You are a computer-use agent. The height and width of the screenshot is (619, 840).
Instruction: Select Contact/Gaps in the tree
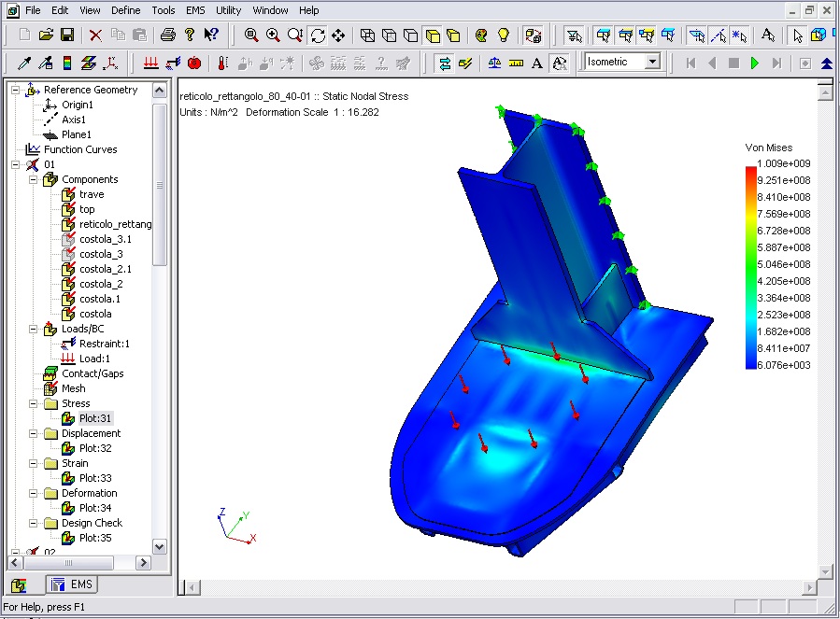pos(93,373)
